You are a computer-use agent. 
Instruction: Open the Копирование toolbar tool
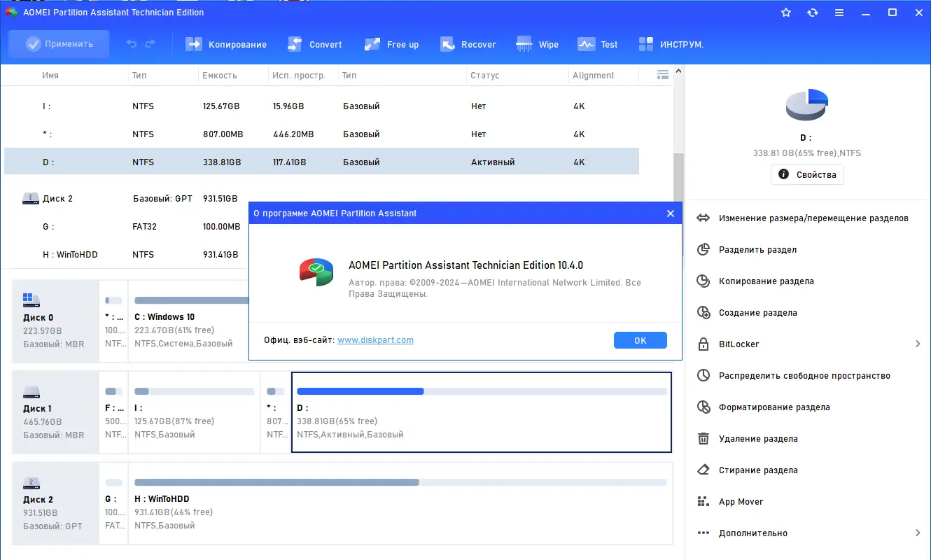[226, 44]
